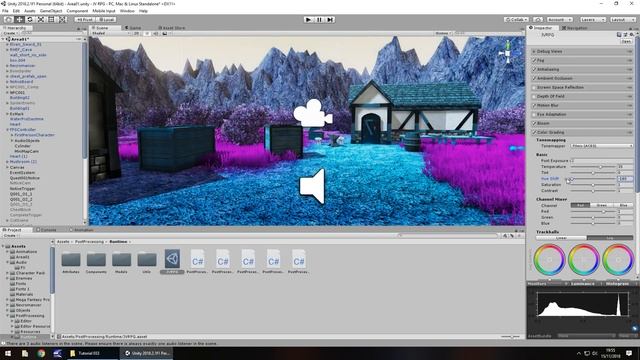Open the notification center icon
Viewport: 640px width, 360px height.
point(629,353)
